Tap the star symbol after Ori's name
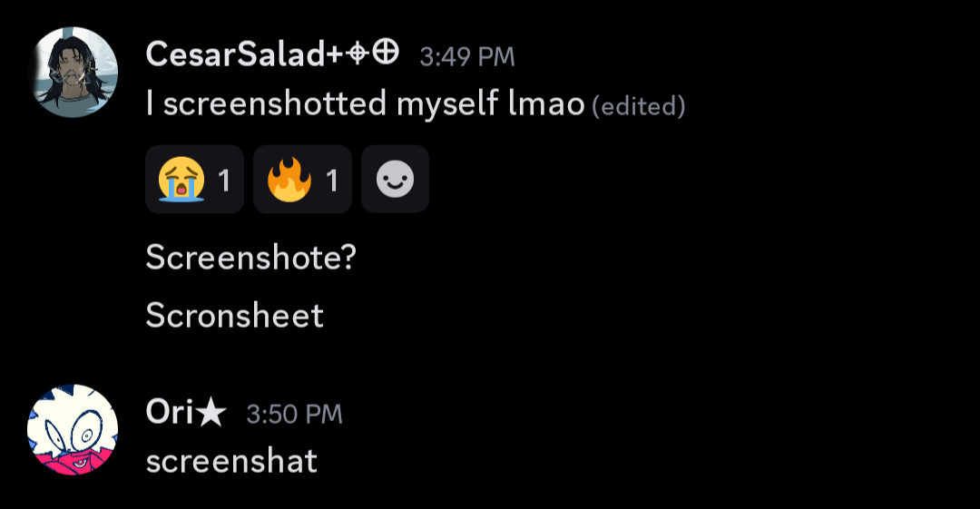Screen dimensions: 980x509 pos(211,414)
